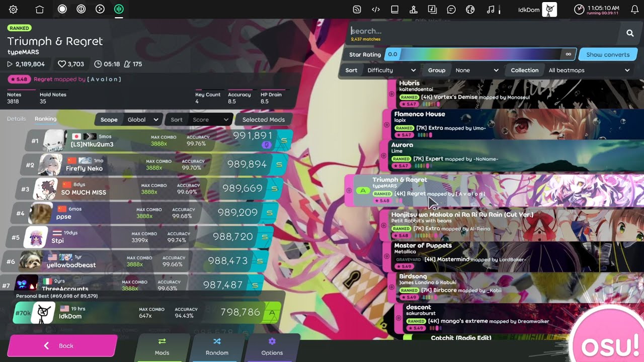Click the clock showing 11:05:10 AM
Image resolution: width=644 pixels, height=362 pixels.
[x=597, y=9]
